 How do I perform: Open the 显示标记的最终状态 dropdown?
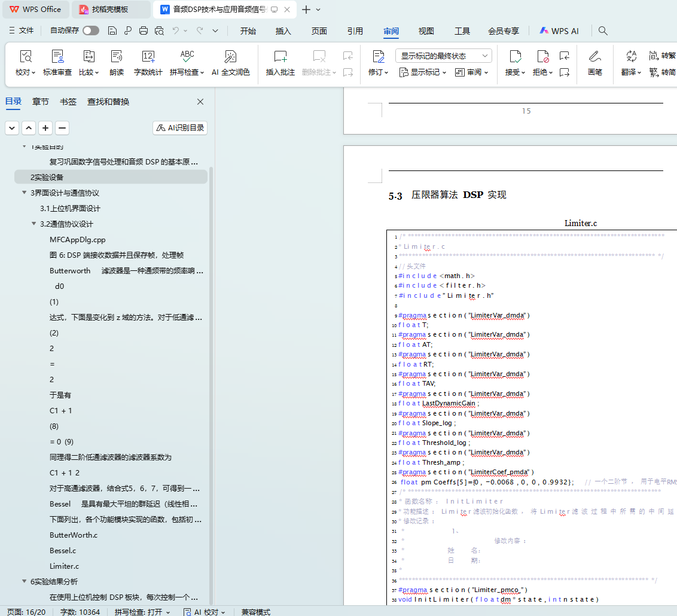click(443, 56)
